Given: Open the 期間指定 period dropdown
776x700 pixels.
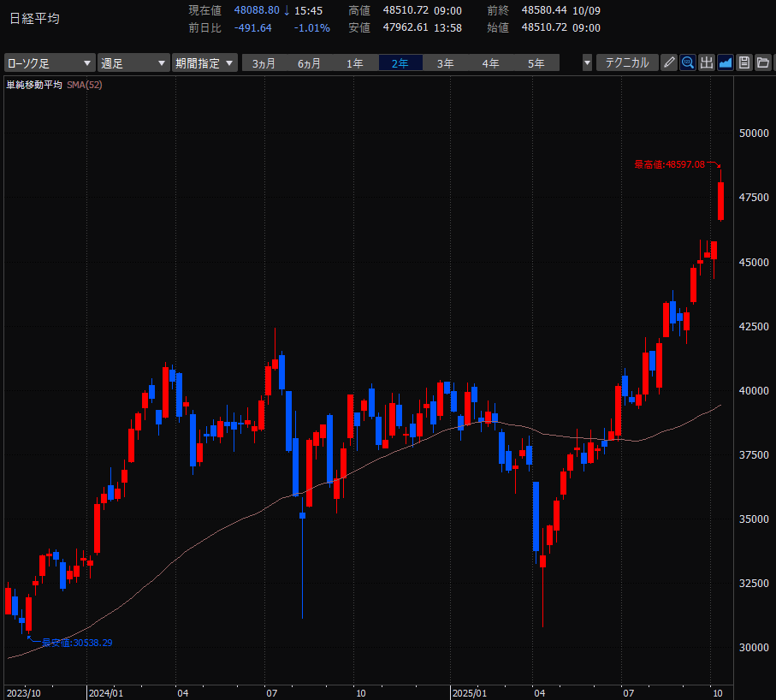Looking at the screenshot, I should [x=204, y=63].
